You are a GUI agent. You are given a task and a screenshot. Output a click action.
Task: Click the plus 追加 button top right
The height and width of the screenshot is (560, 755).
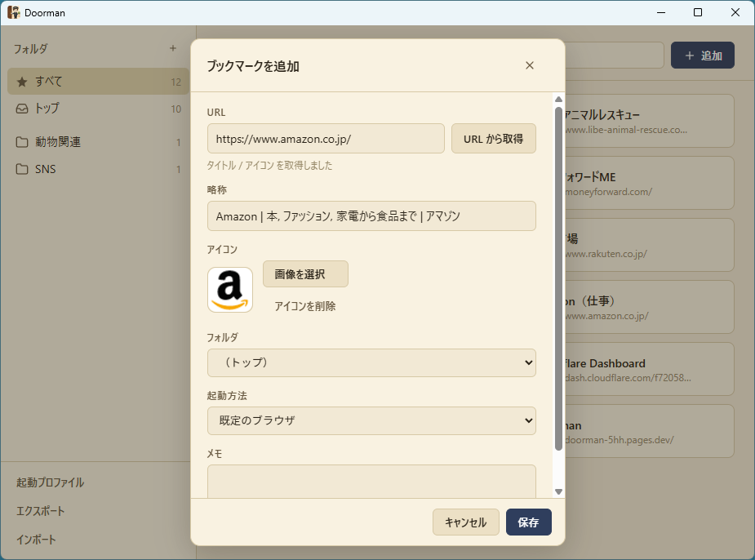click(701, 55)
